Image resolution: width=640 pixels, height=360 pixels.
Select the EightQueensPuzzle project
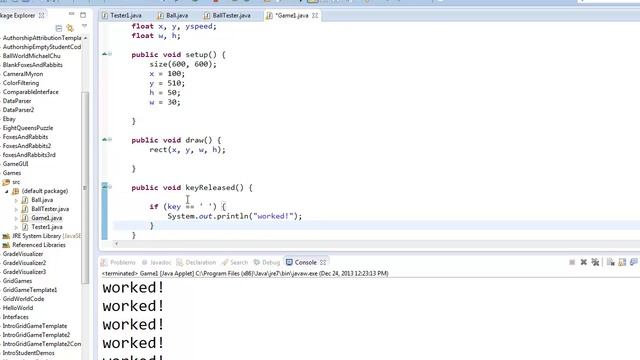28,128
